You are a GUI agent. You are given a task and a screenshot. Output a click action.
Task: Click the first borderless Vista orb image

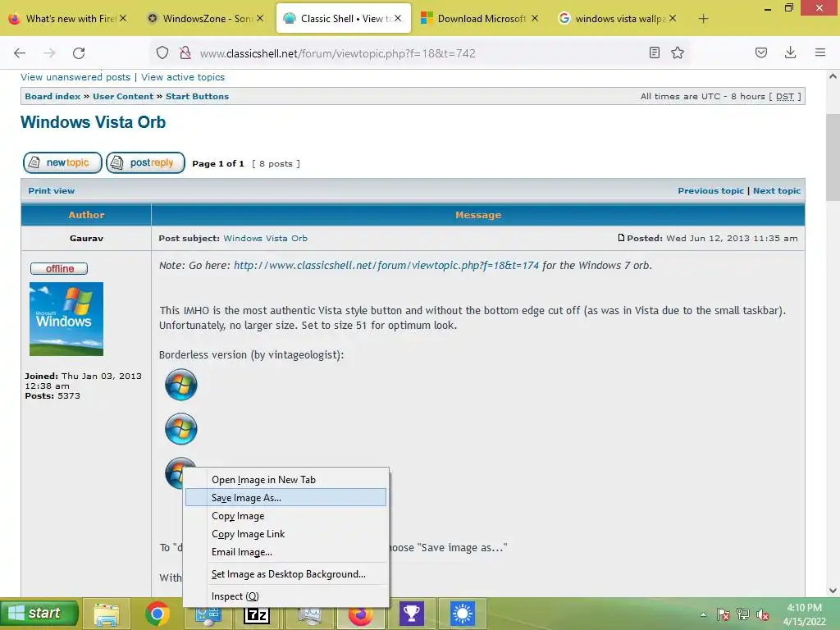pyautogui.click(x=181, y=385)
